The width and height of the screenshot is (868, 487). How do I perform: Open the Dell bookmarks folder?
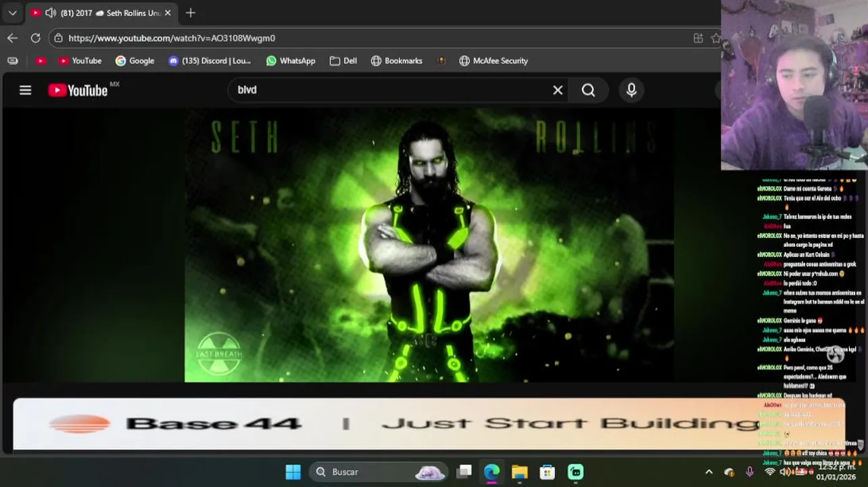point(343,61)
